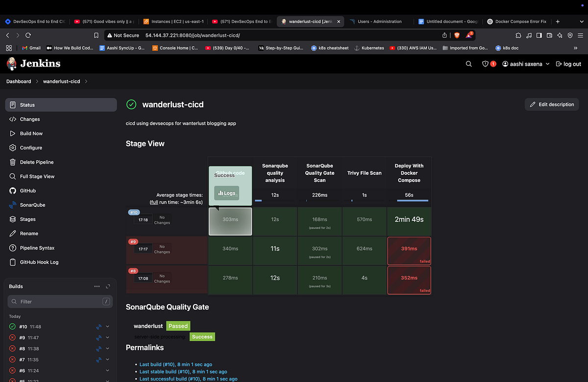
Task: Open the Configure gear icon
Action: click(13, 147)
